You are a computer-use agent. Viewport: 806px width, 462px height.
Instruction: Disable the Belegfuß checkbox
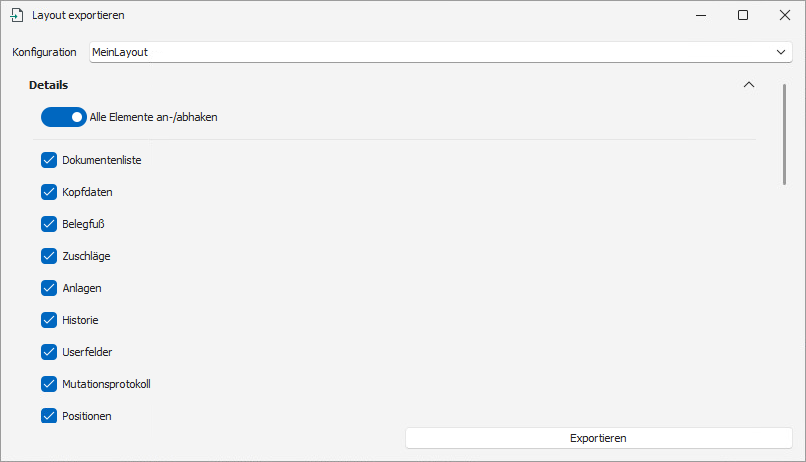pyautogui.click(x=49, y=224)
